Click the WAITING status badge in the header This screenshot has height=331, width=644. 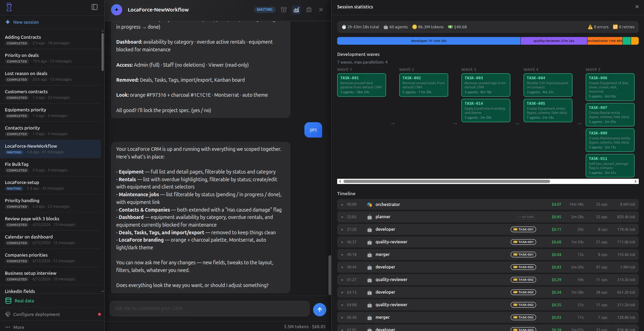(265, 10)
